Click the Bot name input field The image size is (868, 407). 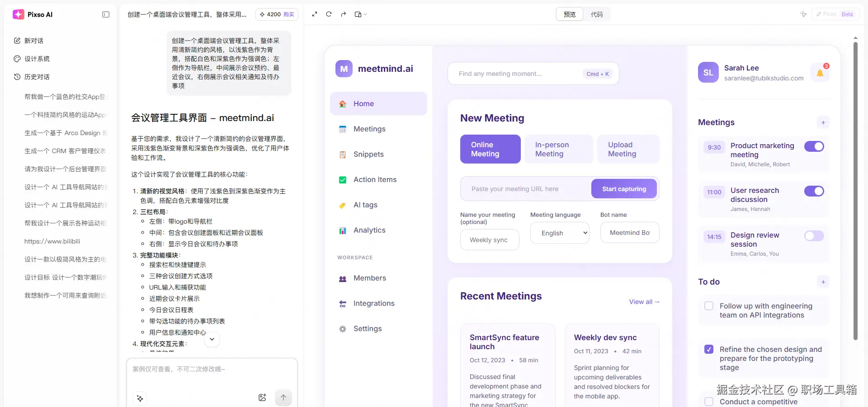click(630, 233)
